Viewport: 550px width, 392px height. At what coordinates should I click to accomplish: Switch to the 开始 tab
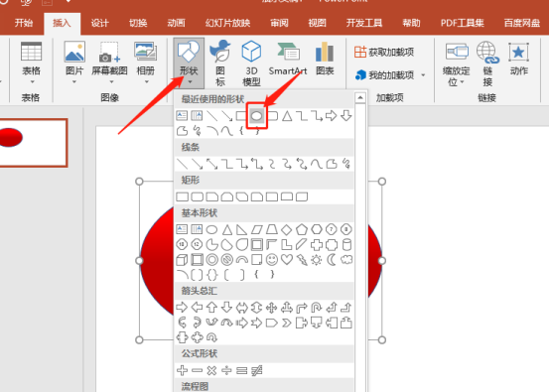(24, 23)
